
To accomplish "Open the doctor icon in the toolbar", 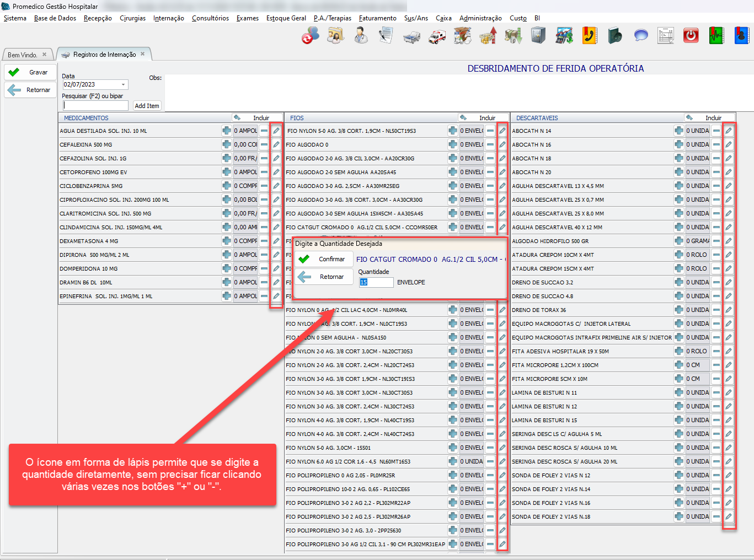I will [361, 36].
